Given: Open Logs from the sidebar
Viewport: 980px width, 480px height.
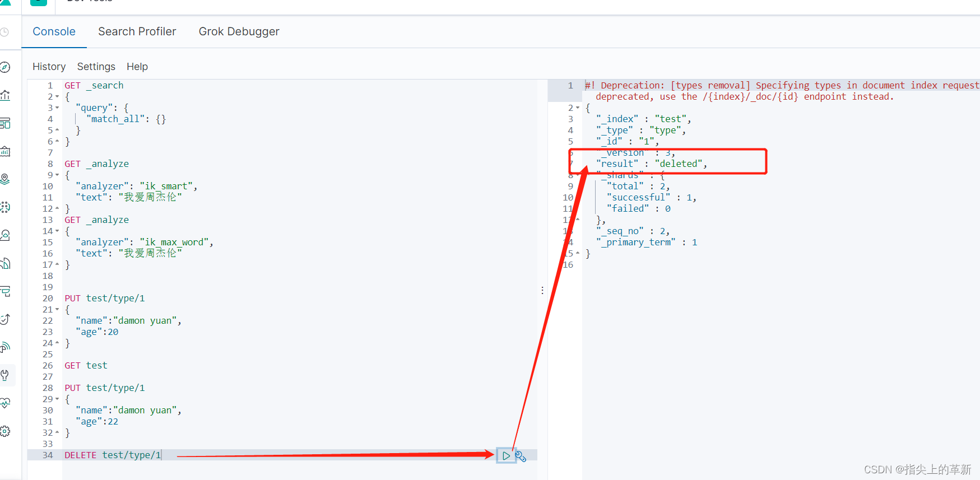Looking at the screenshot, I should [x=4, y=263].
